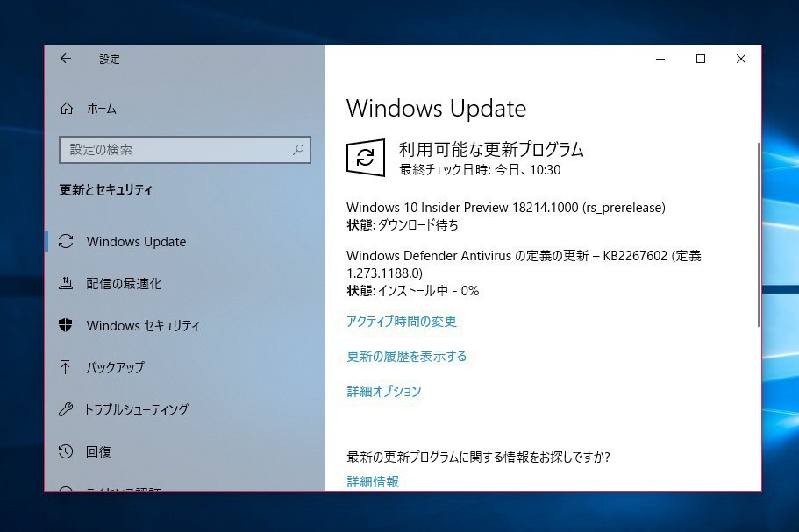Open 更新の履歴を表示する link
Viewport: 799px width, 532px height.
pyautogui.click(x=407, y=357)
